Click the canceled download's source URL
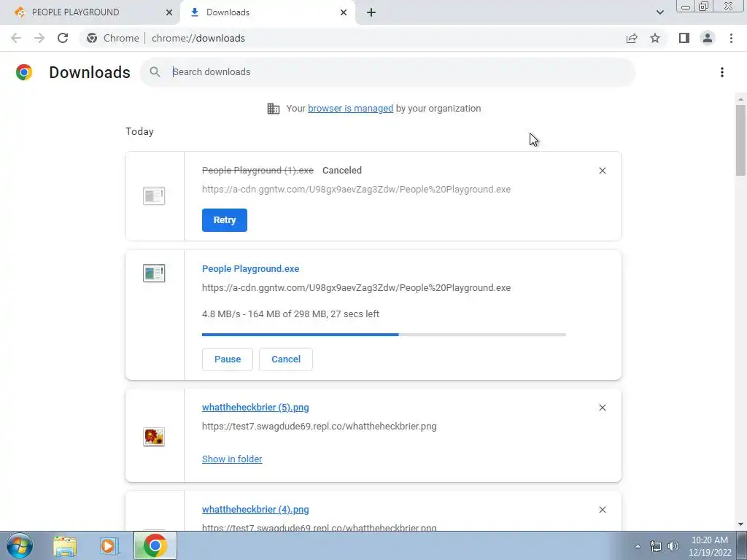 (356, 190)
